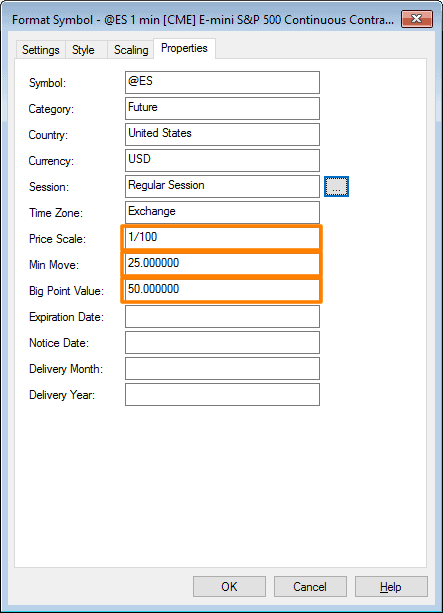This screenshot has width=443, height=613.
Task: Focus the Min Move 25.000000 field
Action: [222, 264]
